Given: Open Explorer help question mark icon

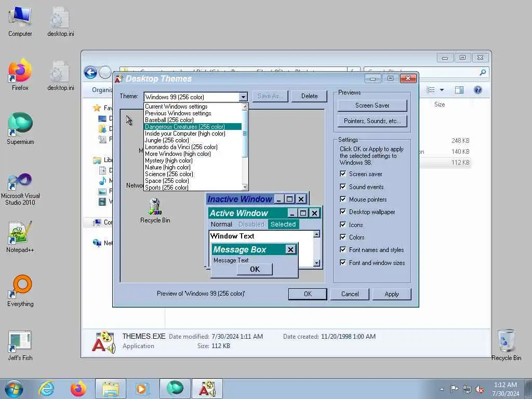Looking at the screenshot, I should [478, 90].
